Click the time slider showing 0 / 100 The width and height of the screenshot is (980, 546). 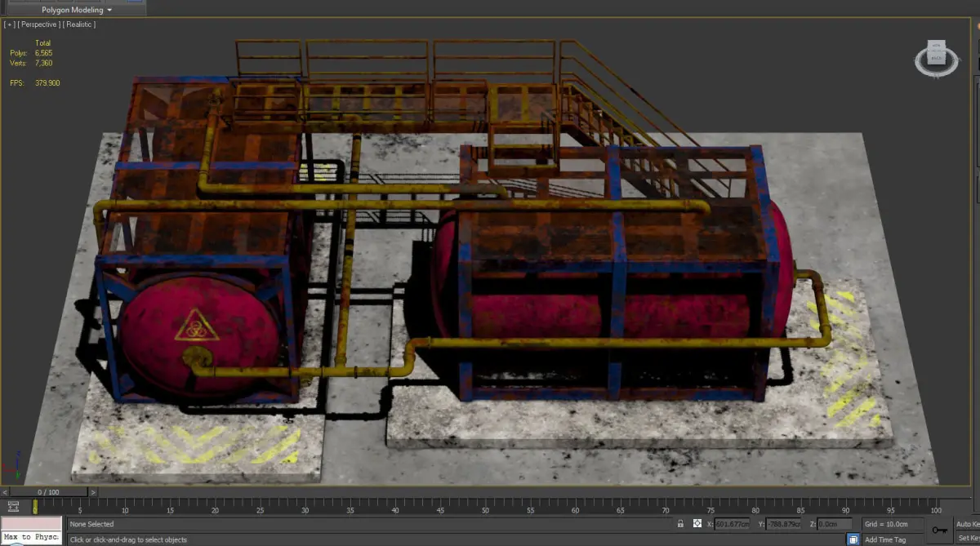[x=48, y=492]
